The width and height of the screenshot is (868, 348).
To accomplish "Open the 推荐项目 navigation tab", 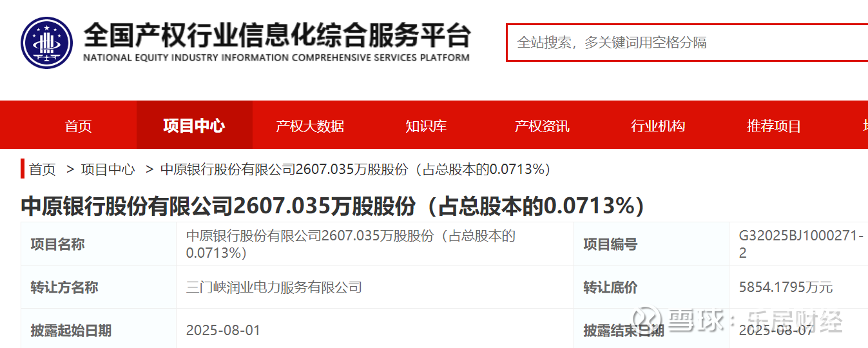I will pos(774,126).
